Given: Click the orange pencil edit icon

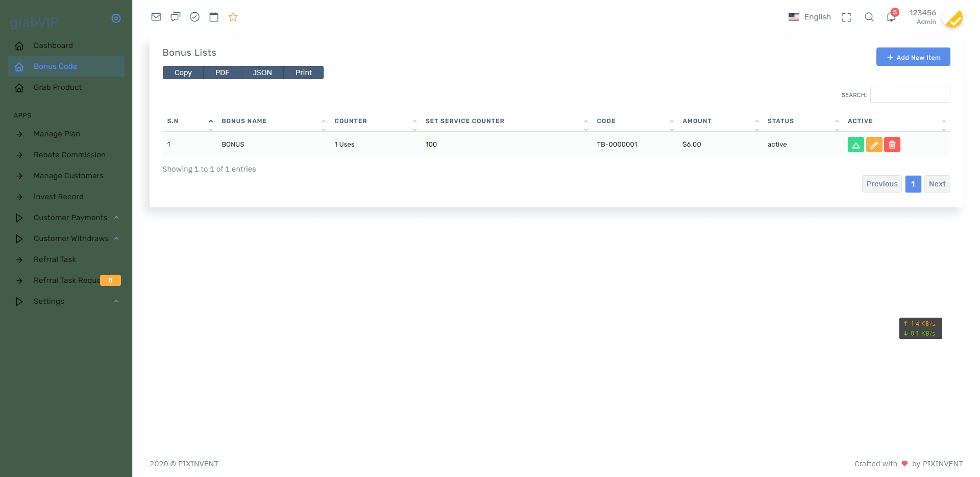Looking at the screenshot, I should click(x=874, y=145).
